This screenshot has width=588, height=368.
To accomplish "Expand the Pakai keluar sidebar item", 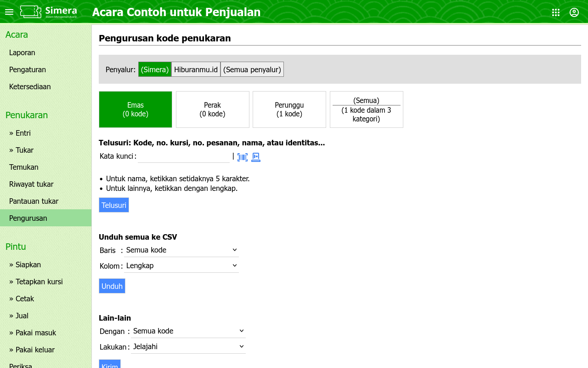I will (x=46, y=350).
